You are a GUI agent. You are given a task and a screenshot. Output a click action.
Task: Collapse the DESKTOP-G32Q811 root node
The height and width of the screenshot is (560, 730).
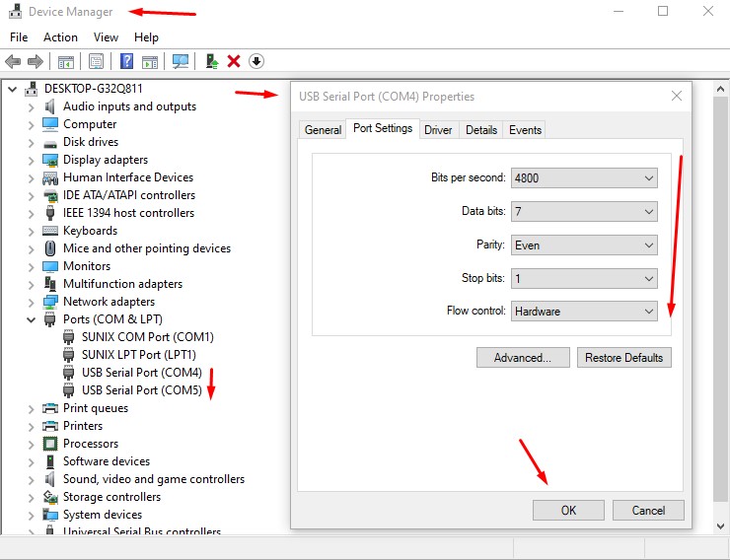click(x=13, y=89)
